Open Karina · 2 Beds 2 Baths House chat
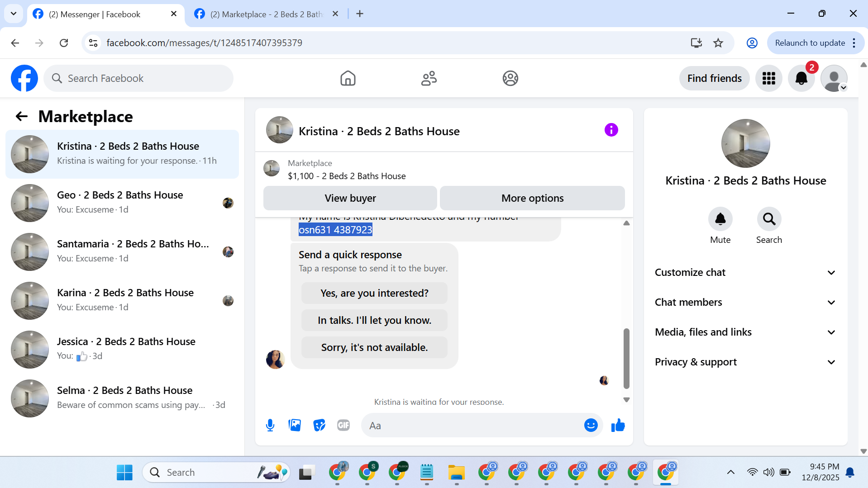This screenshot has width=868, height=488. tap(122, 301)
